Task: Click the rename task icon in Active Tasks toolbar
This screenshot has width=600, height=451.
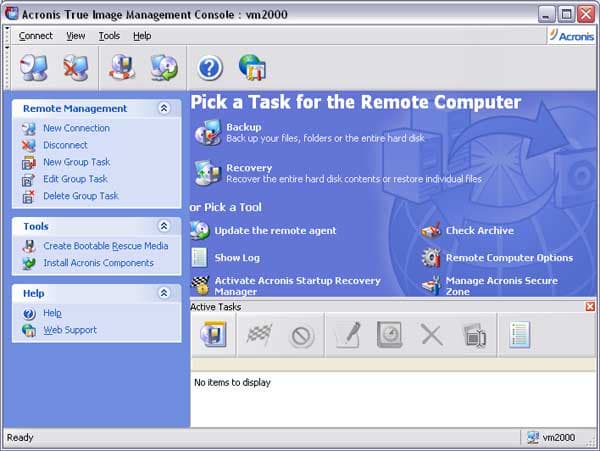Action: click(x=474, y=335)
